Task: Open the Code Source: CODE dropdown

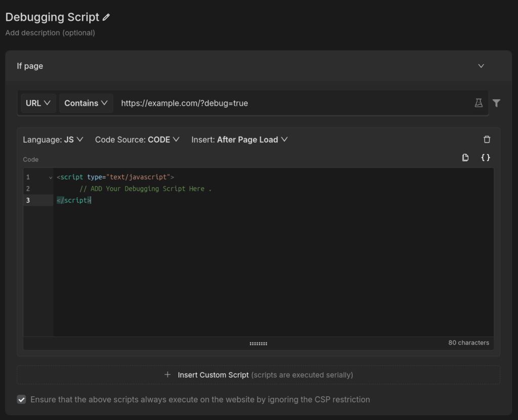Action: 137,140
